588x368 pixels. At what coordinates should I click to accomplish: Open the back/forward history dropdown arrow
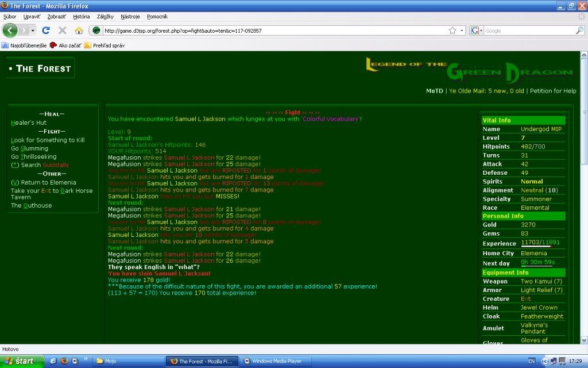click(x=33, y=30)
